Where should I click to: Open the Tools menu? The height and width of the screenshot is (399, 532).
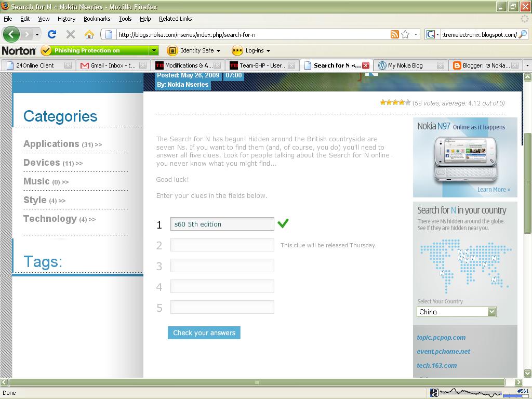point(125,19)
